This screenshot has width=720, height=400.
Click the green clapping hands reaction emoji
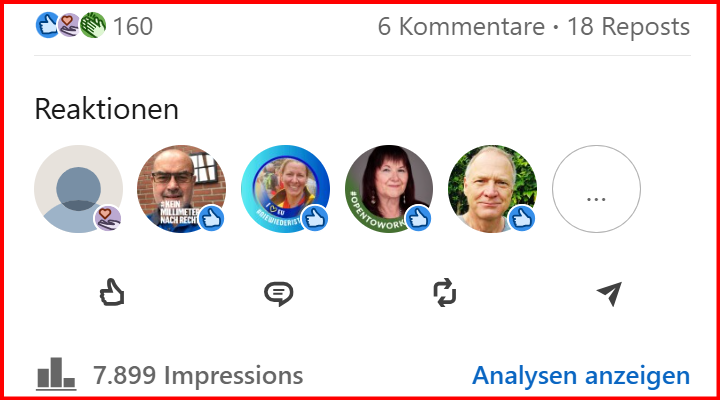[x=93, y=25]
